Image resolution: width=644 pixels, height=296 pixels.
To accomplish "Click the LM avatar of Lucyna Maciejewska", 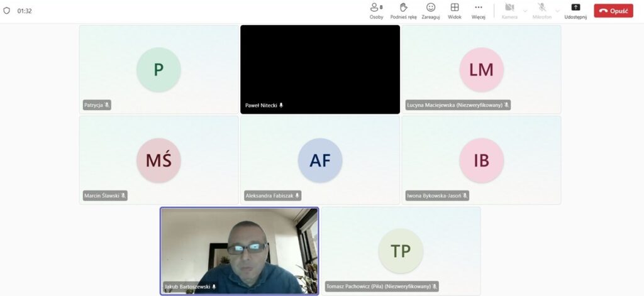I will 481,70.
